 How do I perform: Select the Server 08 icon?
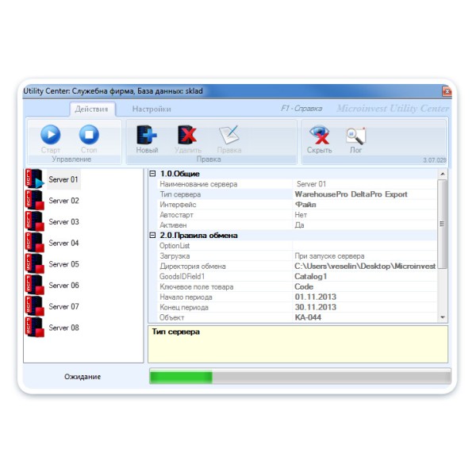35,328
